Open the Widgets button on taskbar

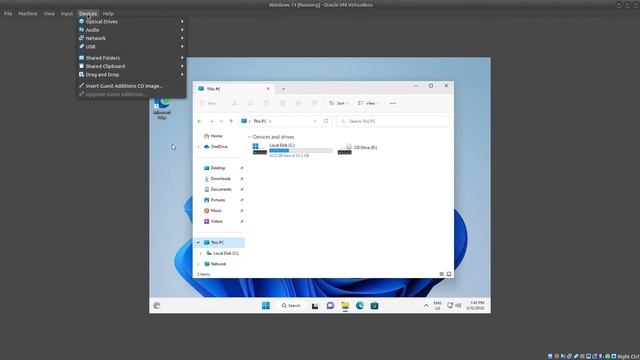click(157, 306)
